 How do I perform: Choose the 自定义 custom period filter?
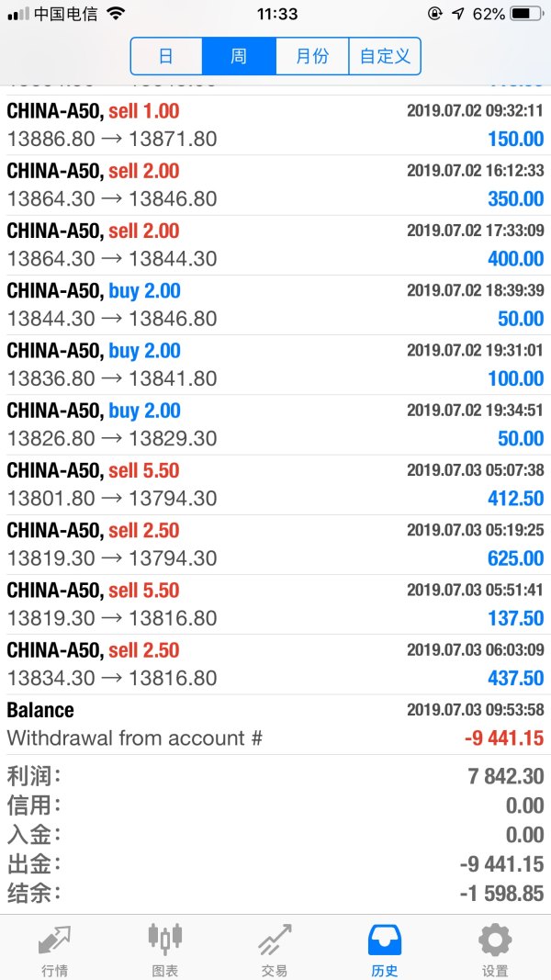coord(385,56)
